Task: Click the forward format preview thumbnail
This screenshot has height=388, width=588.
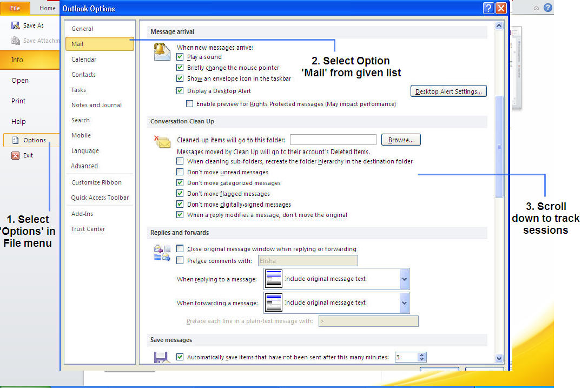Action: point(274,303)
